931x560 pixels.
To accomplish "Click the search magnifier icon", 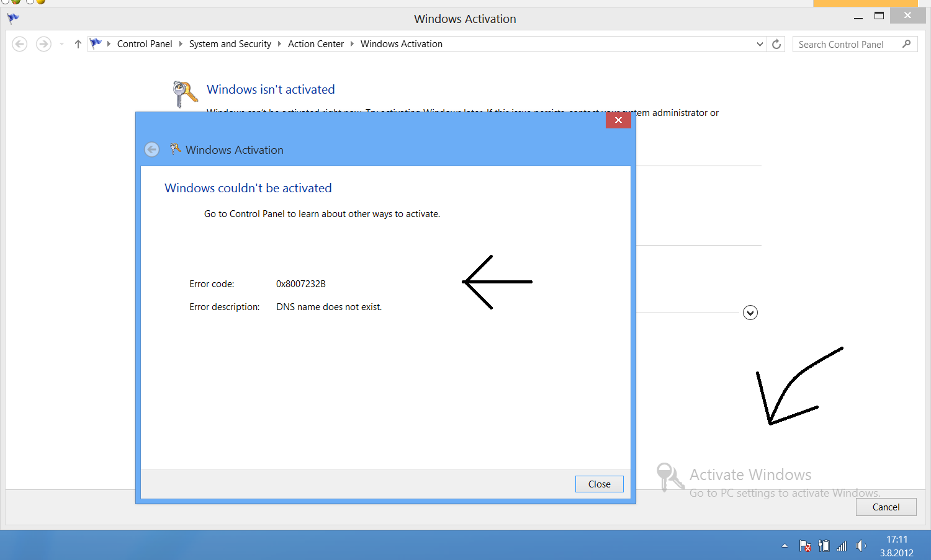I will pos(907,44).
